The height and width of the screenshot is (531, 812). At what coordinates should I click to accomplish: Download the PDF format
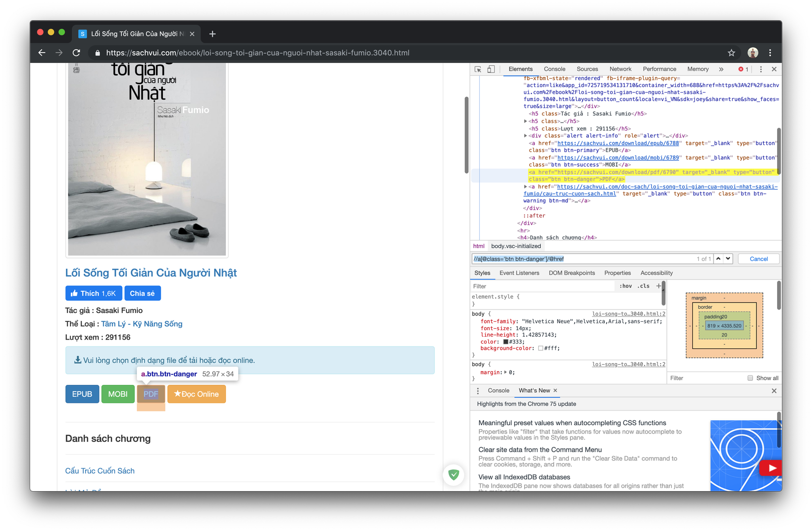pyautogui.click(x=151, y=394)
